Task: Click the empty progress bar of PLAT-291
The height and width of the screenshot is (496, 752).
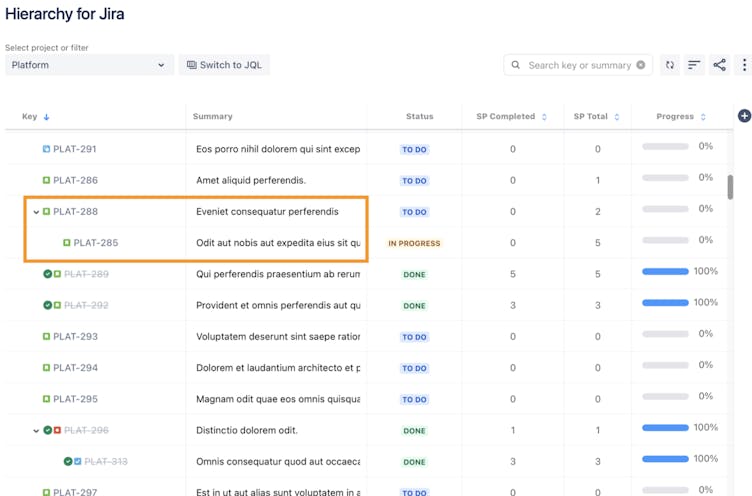Action: tap(665, 146)
